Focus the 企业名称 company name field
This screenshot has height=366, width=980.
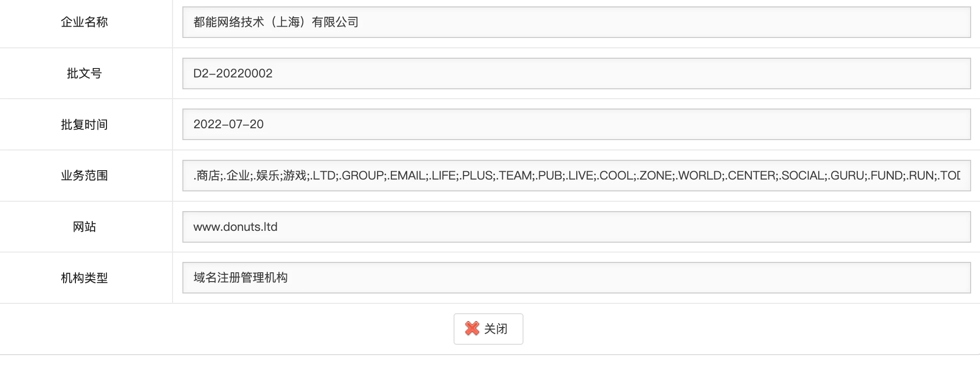[x=576, y=22]
